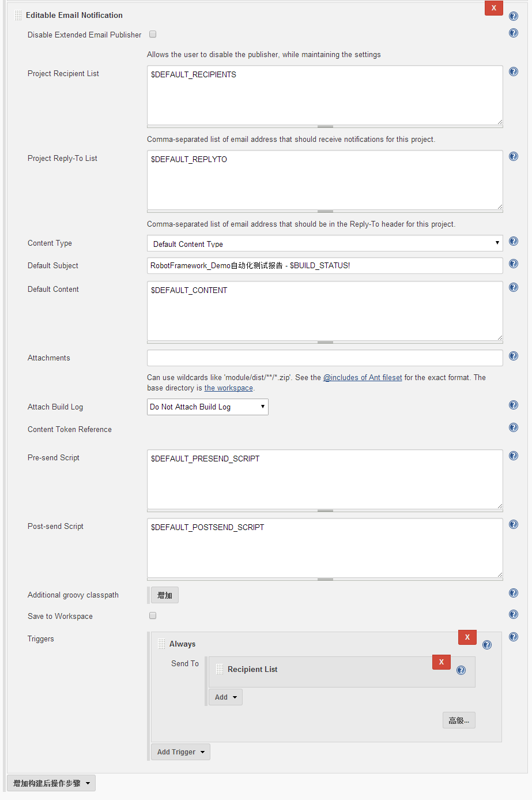
Task: Open the Content Type dropdown
Action: (325, 243)
